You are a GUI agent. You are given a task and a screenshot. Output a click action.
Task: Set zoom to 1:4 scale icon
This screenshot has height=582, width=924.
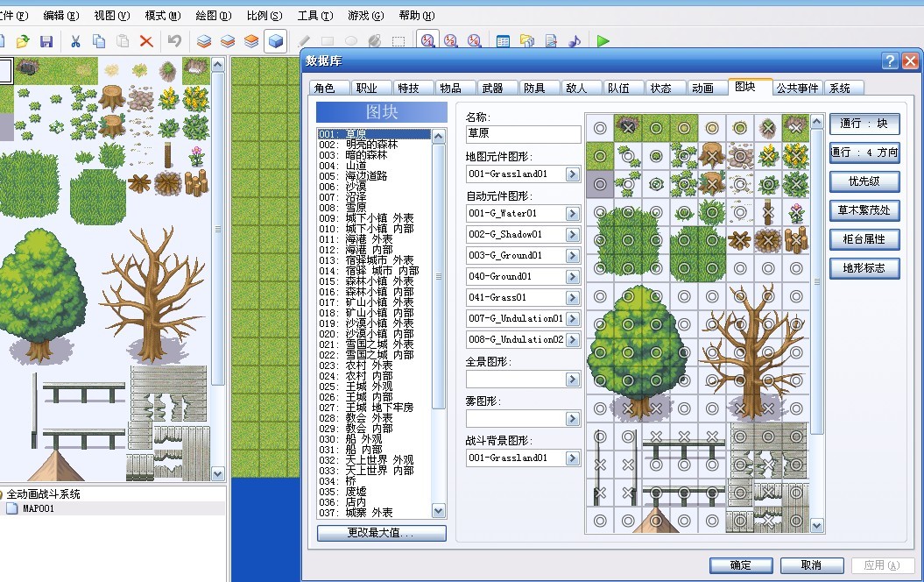tap(475, 41)
